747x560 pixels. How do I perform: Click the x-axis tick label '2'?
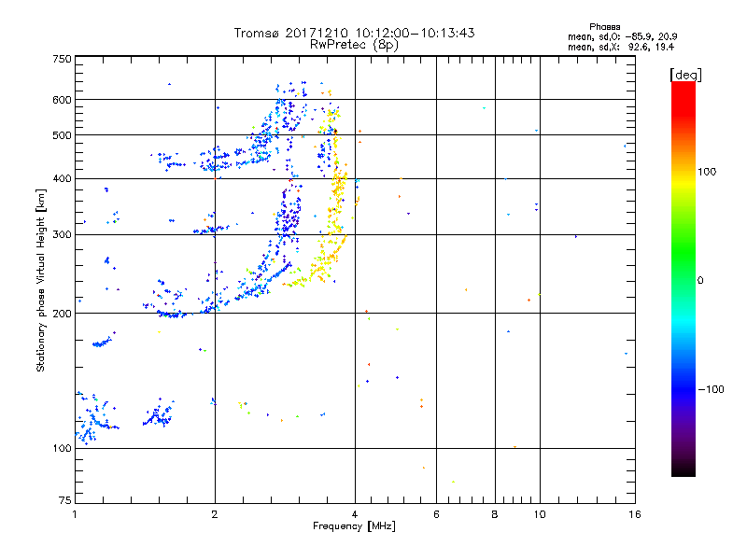click(x=215, y=514)
